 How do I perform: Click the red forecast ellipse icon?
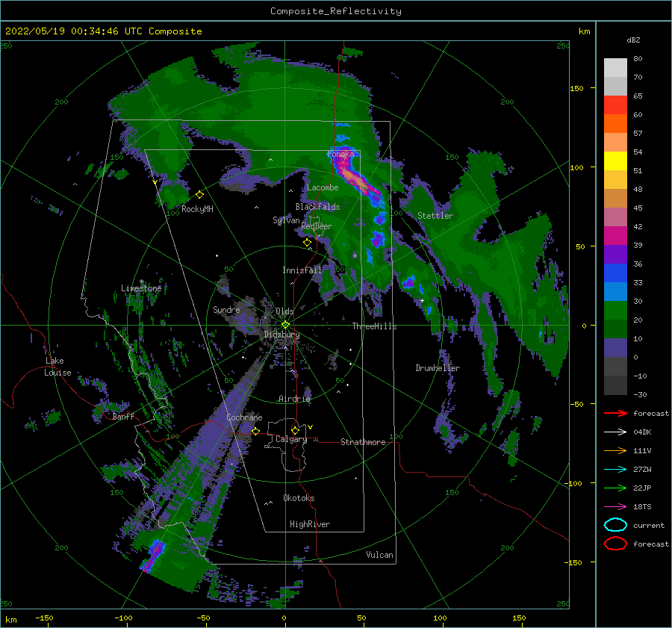[615, 544]
